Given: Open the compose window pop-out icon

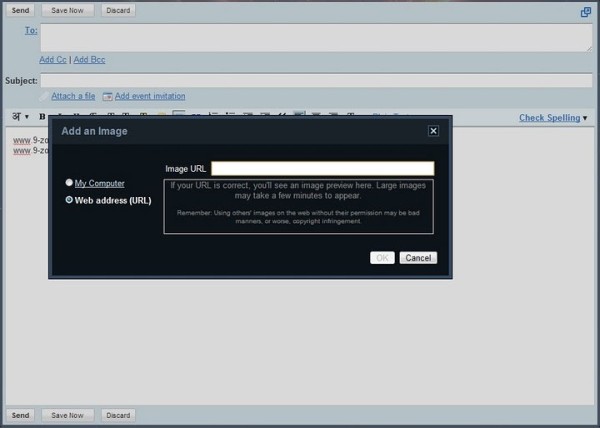Looking at the screenshot, I should (x=585, y=12).
